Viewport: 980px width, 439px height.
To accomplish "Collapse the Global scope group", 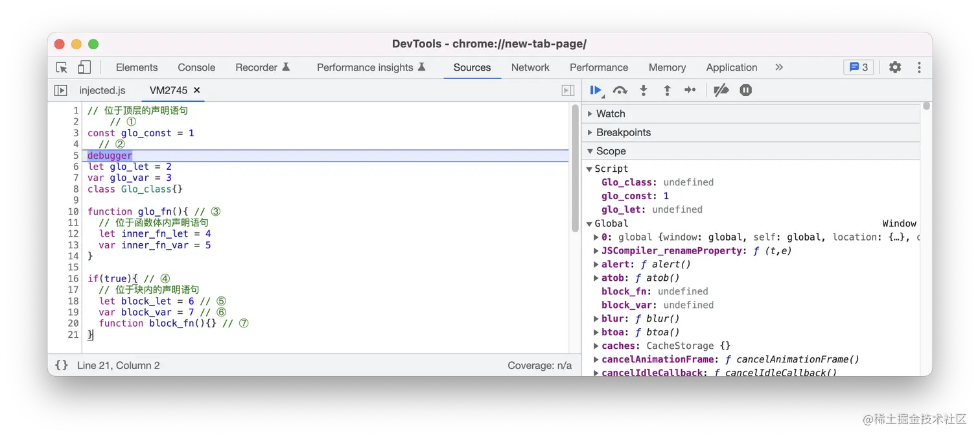I will point(589,223).
